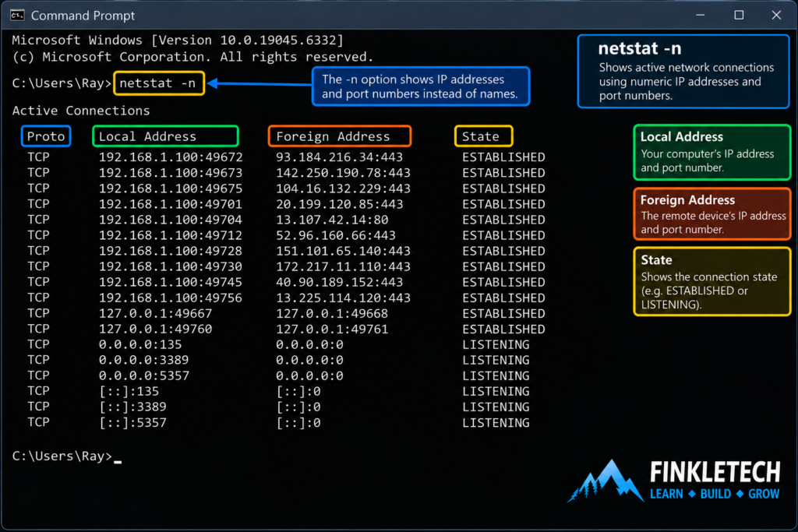This screenshot has height=532, width=798.
Task: Minimize the Command Prompt window
Action: pyautogui.click(x=701, y=16)
